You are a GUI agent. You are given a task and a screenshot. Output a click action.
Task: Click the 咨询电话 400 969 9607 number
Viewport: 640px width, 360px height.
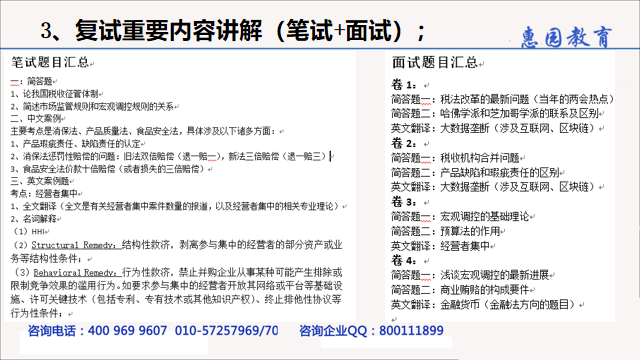[x=127, y=330]
